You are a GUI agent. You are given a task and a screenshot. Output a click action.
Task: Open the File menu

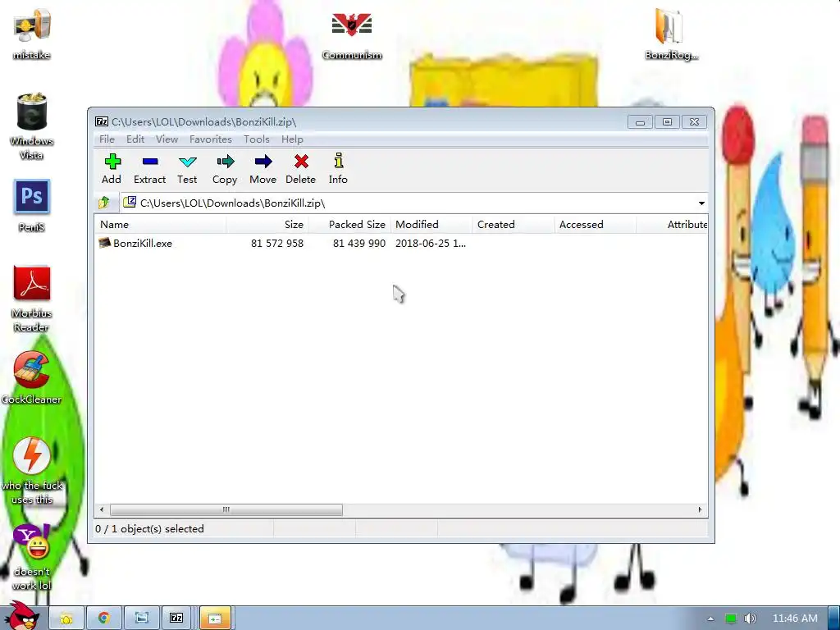107,139
